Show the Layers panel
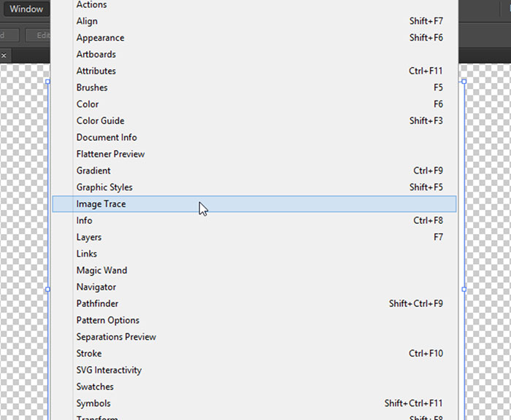Image resolution: width=511 pixels, height=420 pixels. tap(89, 237)
